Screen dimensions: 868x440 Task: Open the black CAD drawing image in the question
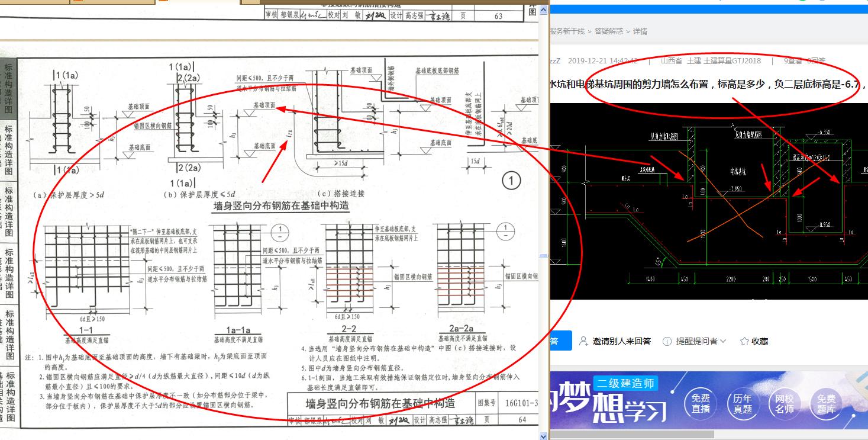point(709,201)
